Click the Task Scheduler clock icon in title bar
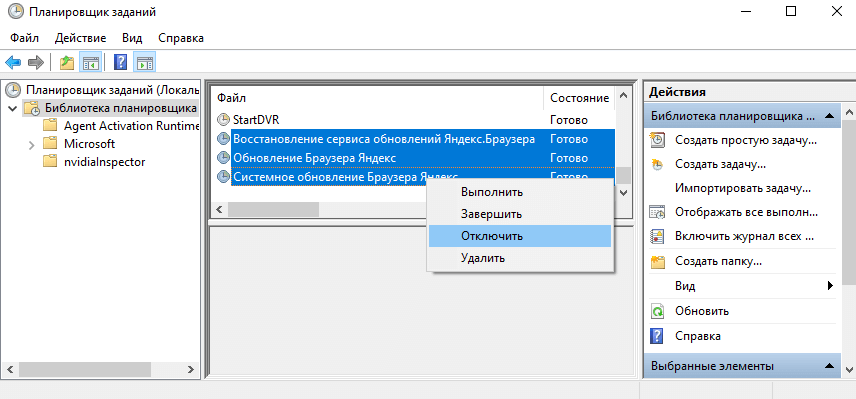856x399 pixels. click(x=16, y=11)
